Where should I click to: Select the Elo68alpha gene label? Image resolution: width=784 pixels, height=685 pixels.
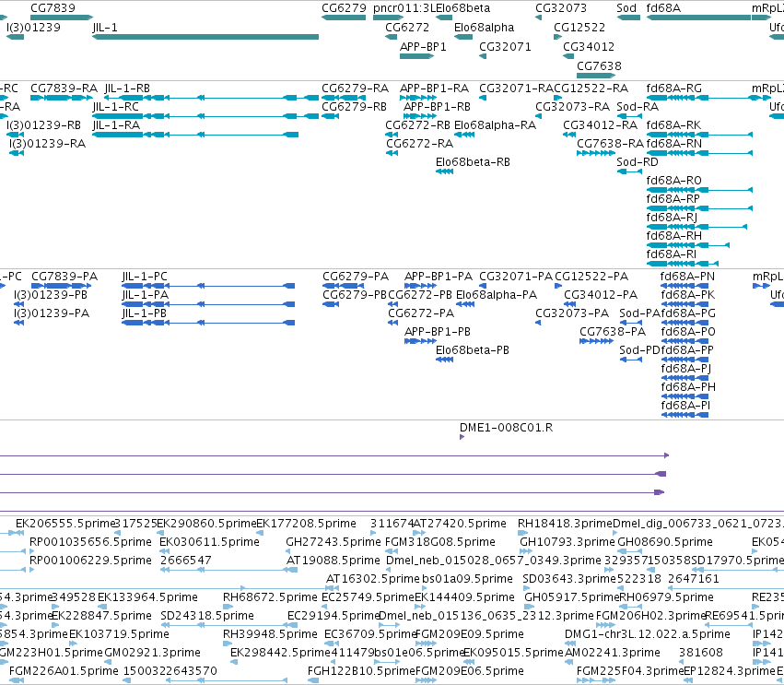484,28
